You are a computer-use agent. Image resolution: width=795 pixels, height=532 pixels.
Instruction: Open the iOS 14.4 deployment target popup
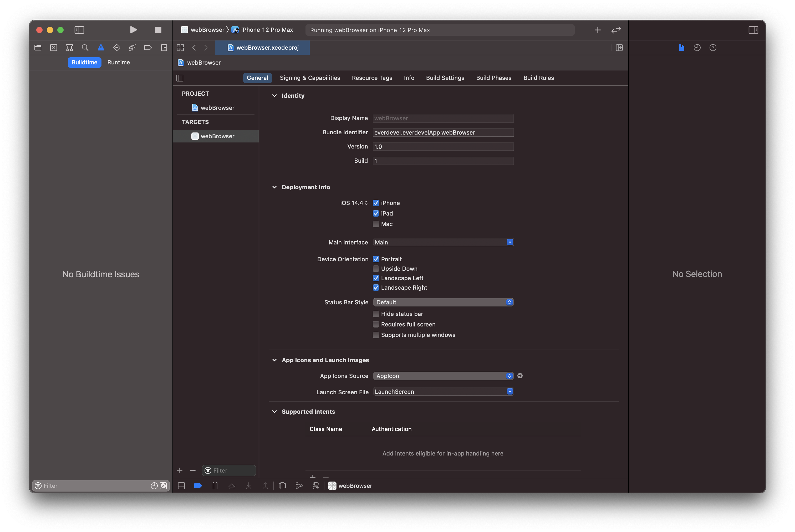pos(354,203)
